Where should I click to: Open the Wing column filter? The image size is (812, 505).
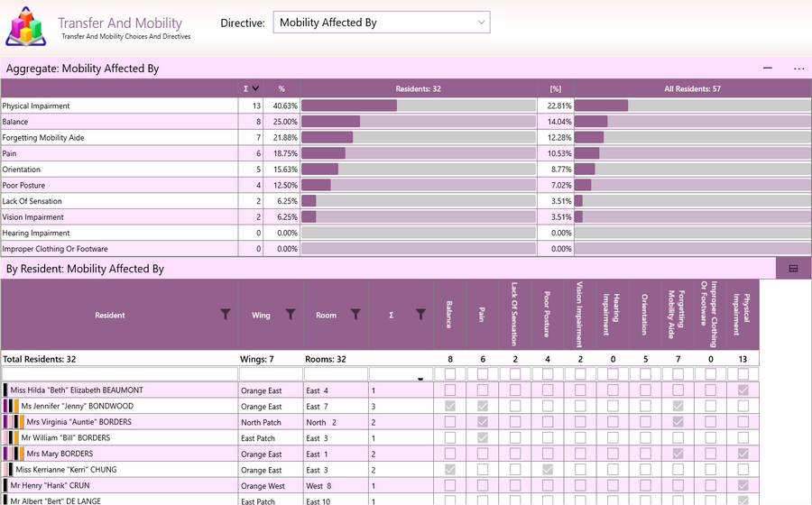(291, 314)
